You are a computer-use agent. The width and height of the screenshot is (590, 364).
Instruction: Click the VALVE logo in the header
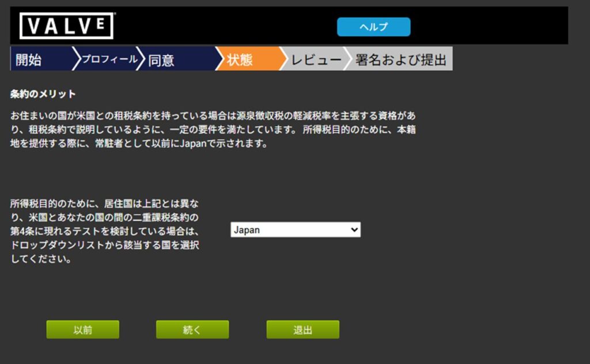[x=66, y=26]
